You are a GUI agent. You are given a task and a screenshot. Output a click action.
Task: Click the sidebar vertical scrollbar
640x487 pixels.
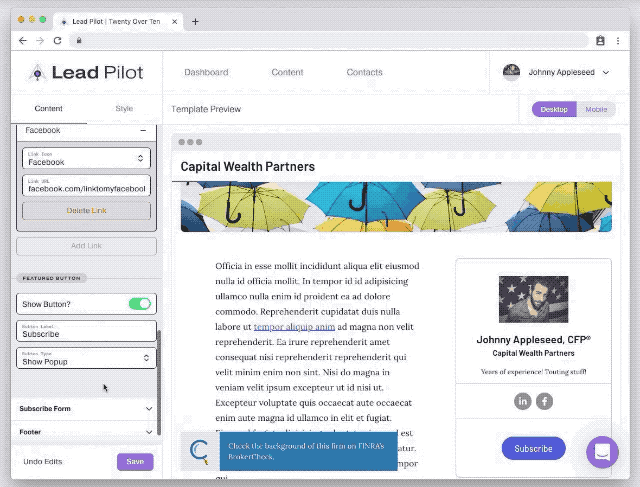159,382
